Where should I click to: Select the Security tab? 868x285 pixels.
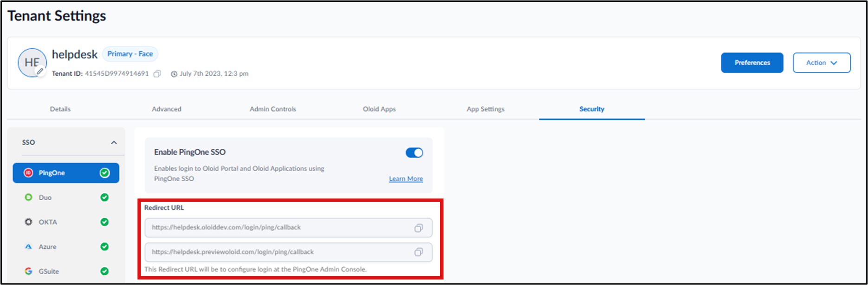pyautogui.click(x=592, y=109)
